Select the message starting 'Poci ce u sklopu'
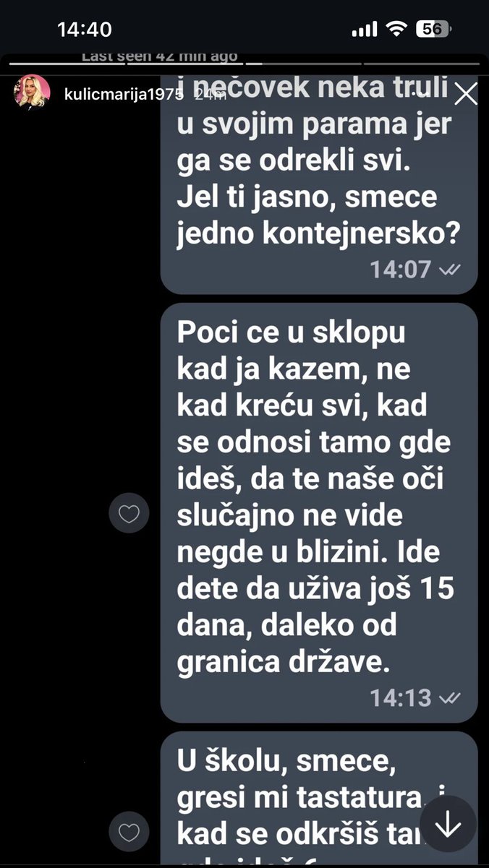 (x=319, y=512)
